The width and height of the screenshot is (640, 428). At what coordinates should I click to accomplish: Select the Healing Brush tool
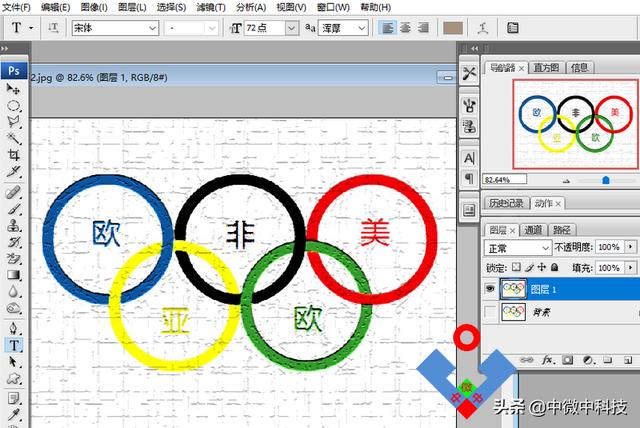tap(13, 192)
